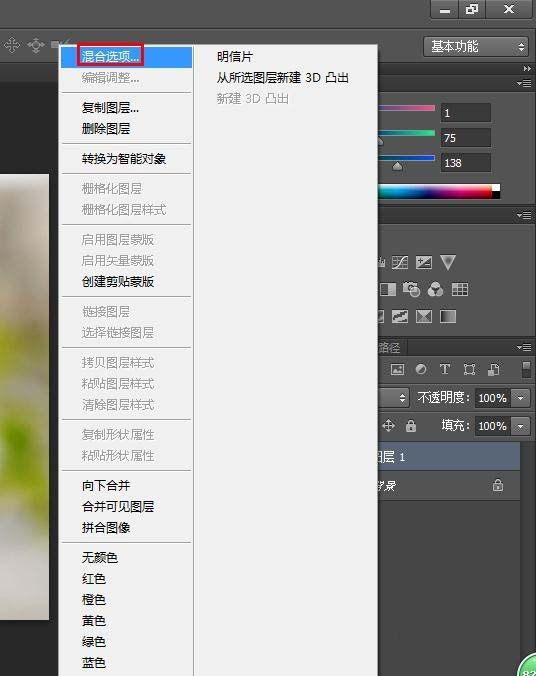Choose 删除图层 from the context menu
536x676 pixels.
(126, 129)
